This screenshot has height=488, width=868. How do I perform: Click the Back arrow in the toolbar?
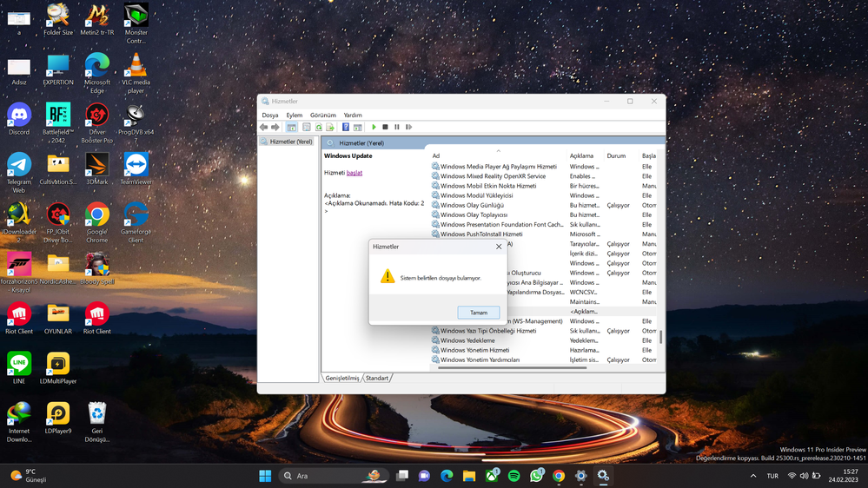(264, 128)
